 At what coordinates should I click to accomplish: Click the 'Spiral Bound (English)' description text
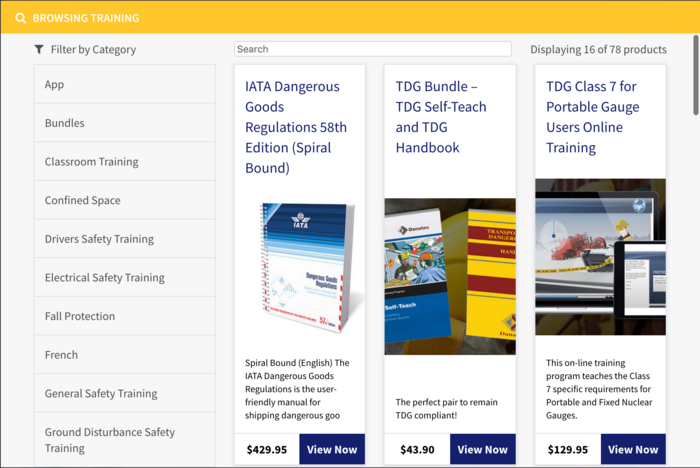click(x=297, y=389)
